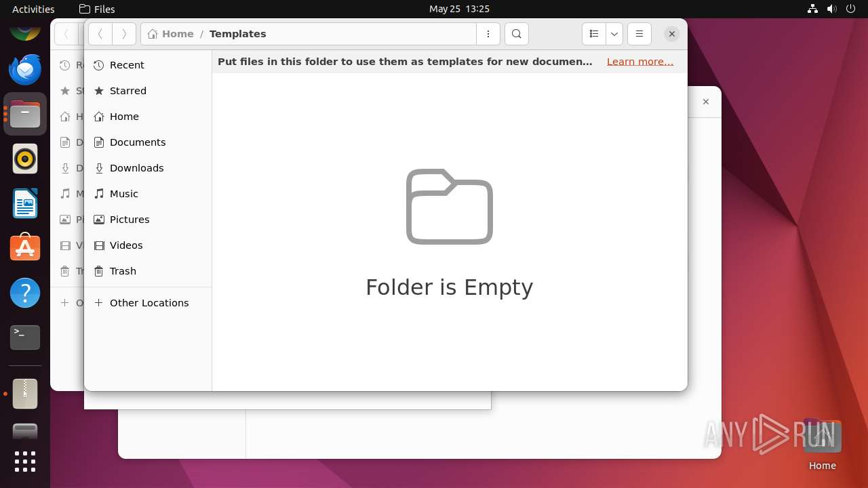Click the Videos film icon in sidebar
Image resolution: width=868 pixels, height=488 pixels.
click(x=99, y=245)
